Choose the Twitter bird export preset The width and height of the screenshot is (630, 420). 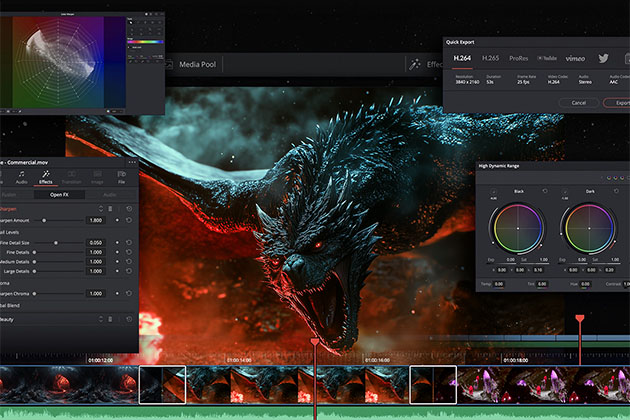(603, 58)
